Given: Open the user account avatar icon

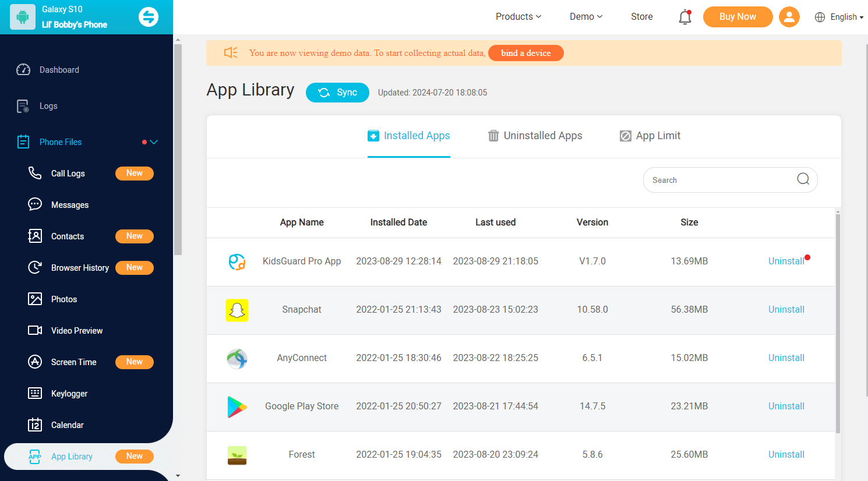Looking at the screenshot, I should point(789,17).
